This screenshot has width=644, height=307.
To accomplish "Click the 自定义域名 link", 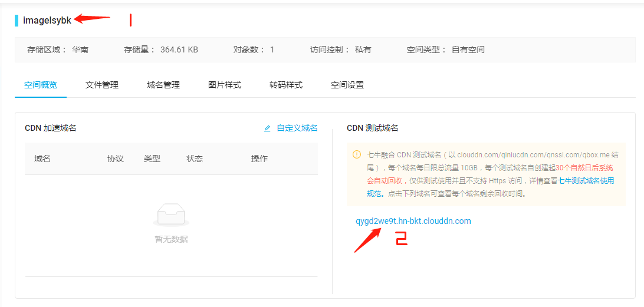I will [297, 128].
